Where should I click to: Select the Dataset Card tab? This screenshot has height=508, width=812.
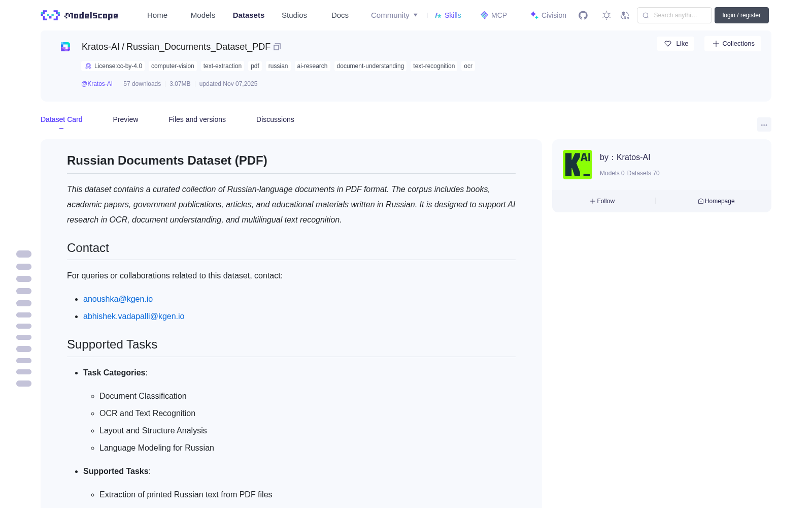click(x=61, y=119)
